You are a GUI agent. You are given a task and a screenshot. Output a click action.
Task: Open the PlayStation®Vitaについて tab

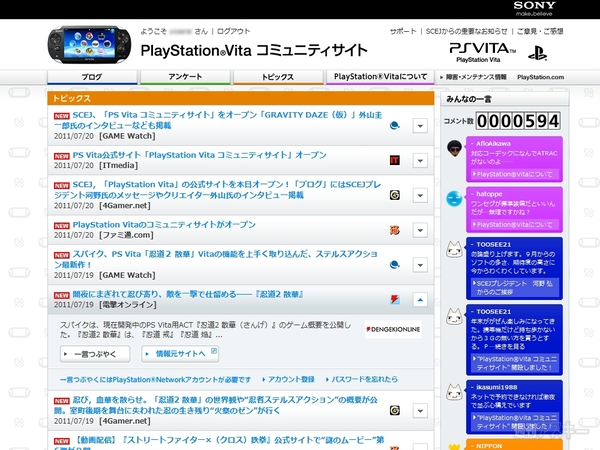380,77
